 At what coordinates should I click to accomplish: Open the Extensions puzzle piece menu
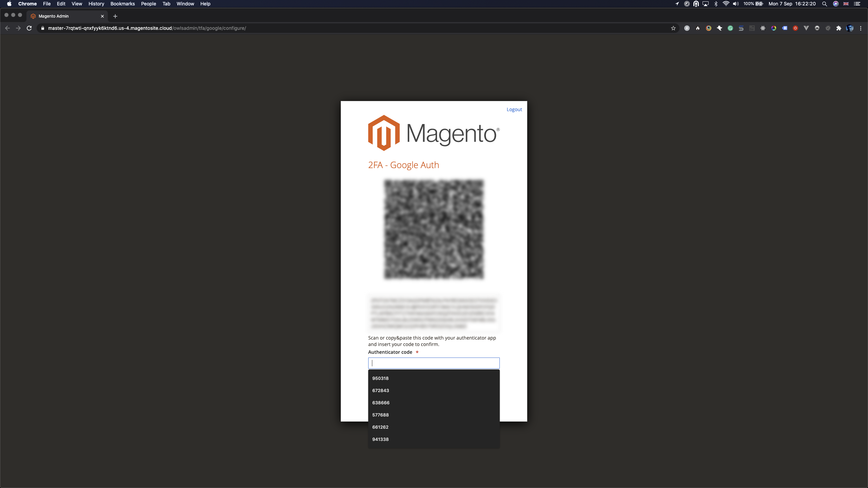pos(839,28)
